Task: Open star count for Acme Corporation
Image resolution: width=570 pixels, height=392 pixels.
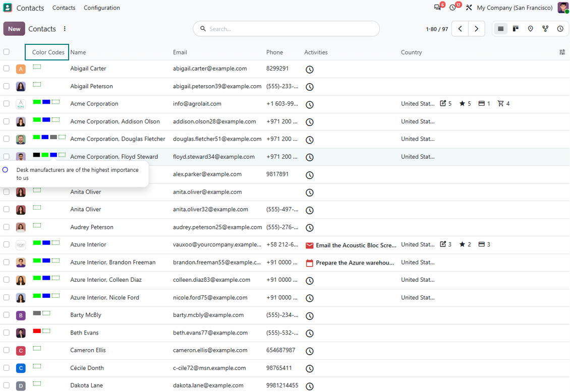Action: (x=465, y=103)
